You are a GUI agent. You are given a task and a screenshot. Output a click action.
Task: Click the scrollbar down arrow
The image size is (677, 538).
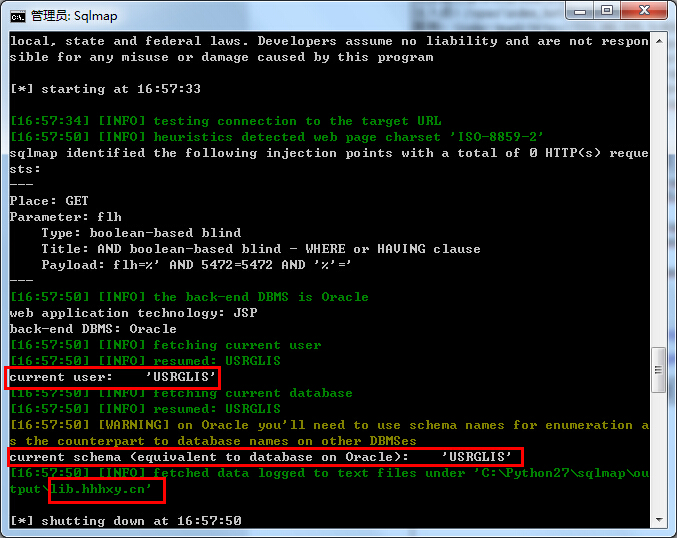click(659, 519)
